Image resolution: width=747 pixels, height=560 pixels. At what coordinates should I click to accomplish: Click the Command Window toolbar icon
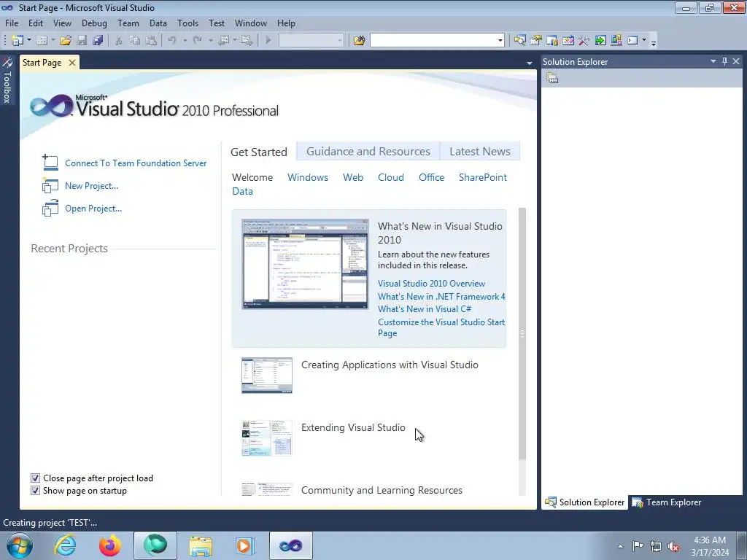tap(632, 41)
